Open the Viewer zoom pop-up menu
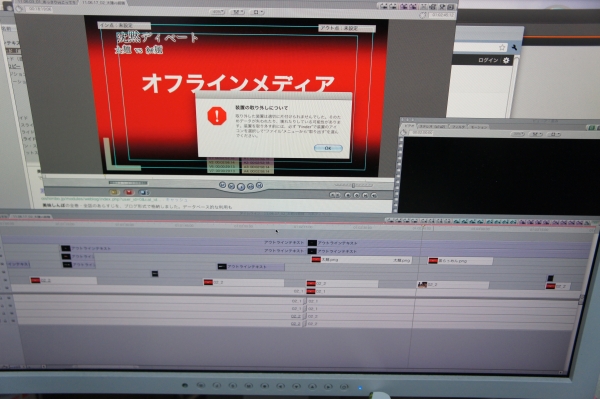The height and width of the screenshot is (399, 600). [x=518, y=134]
